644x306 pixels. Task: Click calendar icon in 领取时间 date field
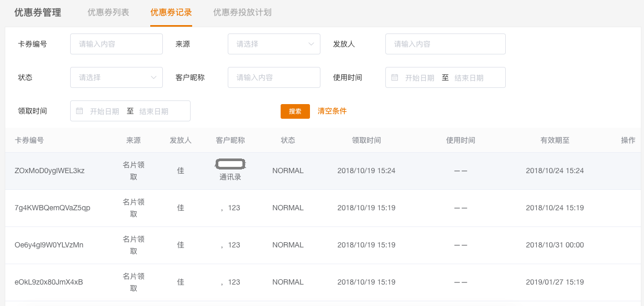(x=80, y=111)
